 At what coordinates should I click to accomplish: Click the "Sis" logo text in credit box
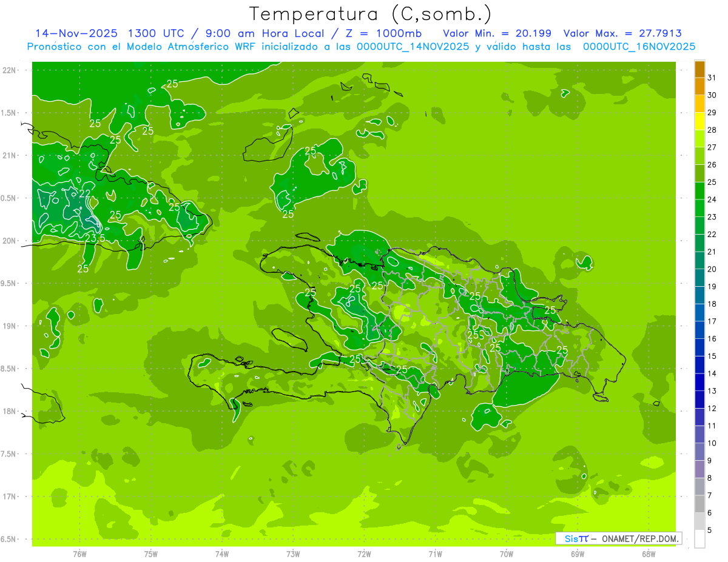pyautogui.click(x=571, y=538)
